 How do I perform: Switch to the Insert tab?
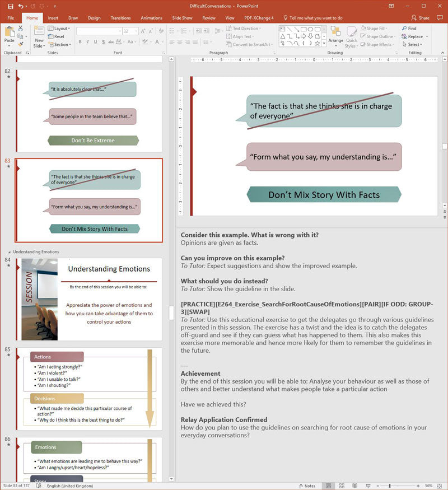tap(53, 18)
